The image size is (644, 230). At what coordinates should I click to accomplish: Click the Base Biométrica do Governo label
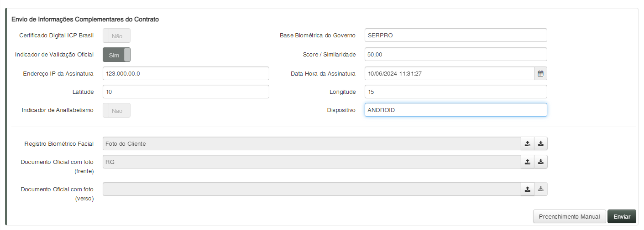coord(318,35)
